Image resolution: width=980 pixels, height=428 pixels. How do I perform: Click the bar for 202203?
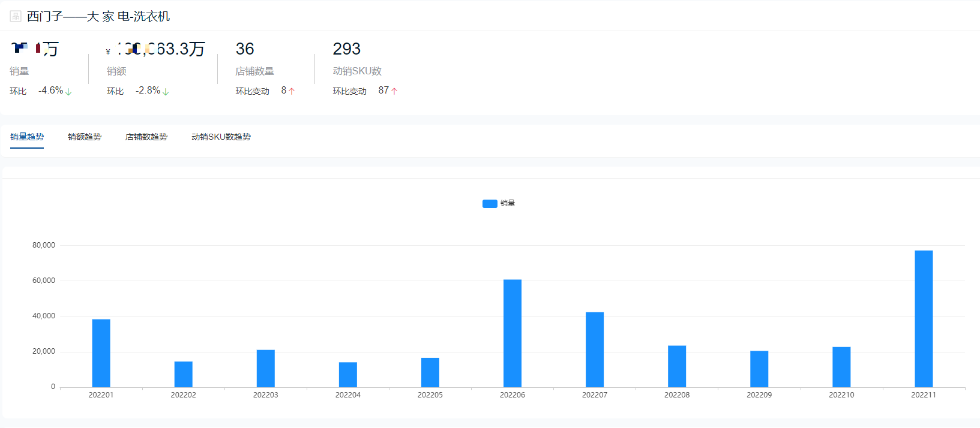265,368
